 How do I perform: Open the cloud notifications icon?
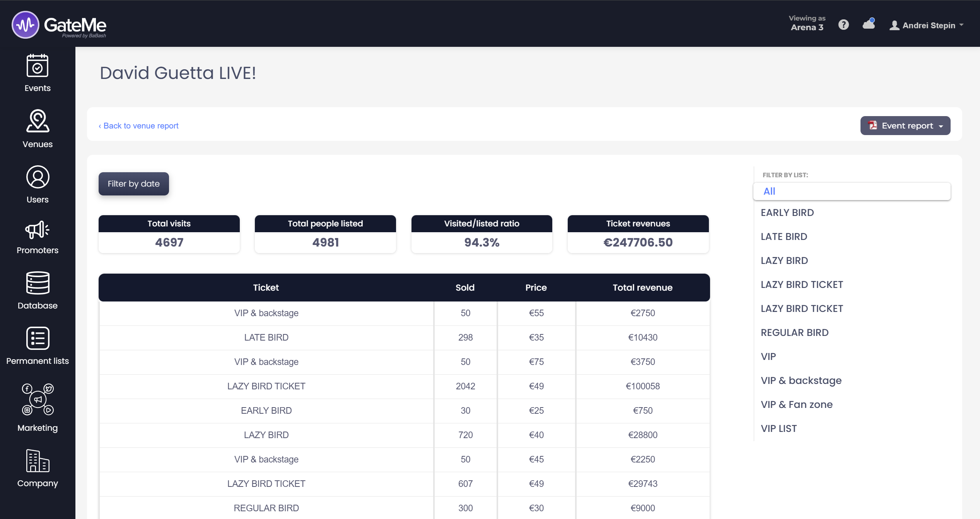[x=869, y=25]
